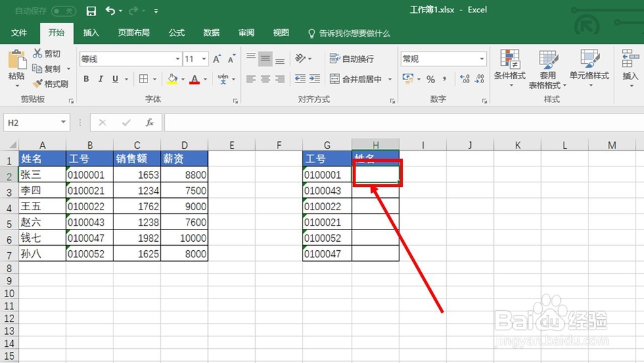The height and width of the screenshot is (363, 644).
Task: Open the 条件格式 menu
Action: coord(509,68)
